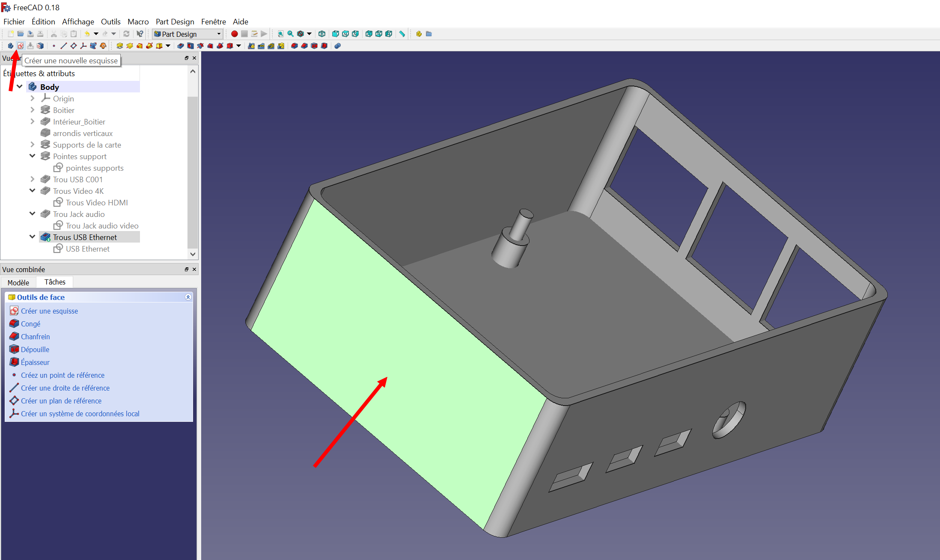Click the Mirrored transformation icon
The height and width of the screenshot is (560, 940).
tap(251, 46)
